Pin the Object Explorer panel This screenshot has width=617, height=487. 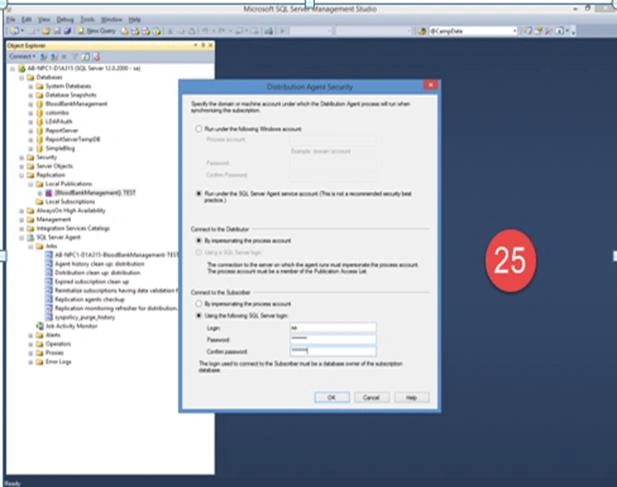click(203, 45)
